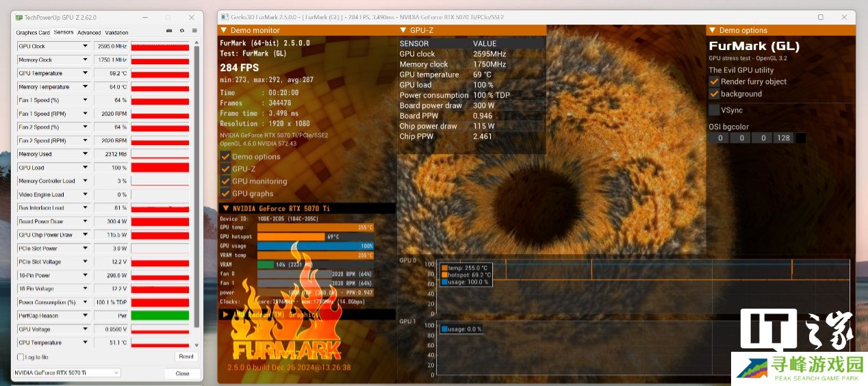Viewport: 868px width, 386px height.
Task: Collapse the GPU-Z overlay panel triangle
Action: 403,30
